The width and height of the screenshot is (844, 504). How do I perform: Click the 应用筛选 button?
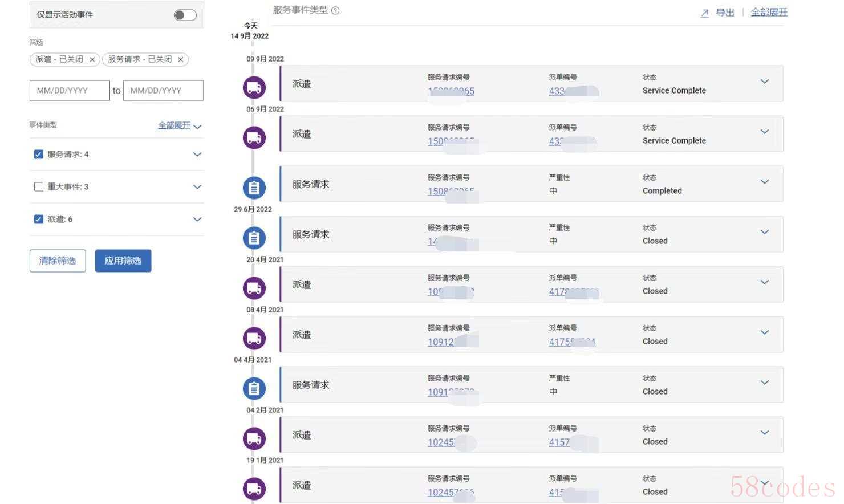click(123, 261)
